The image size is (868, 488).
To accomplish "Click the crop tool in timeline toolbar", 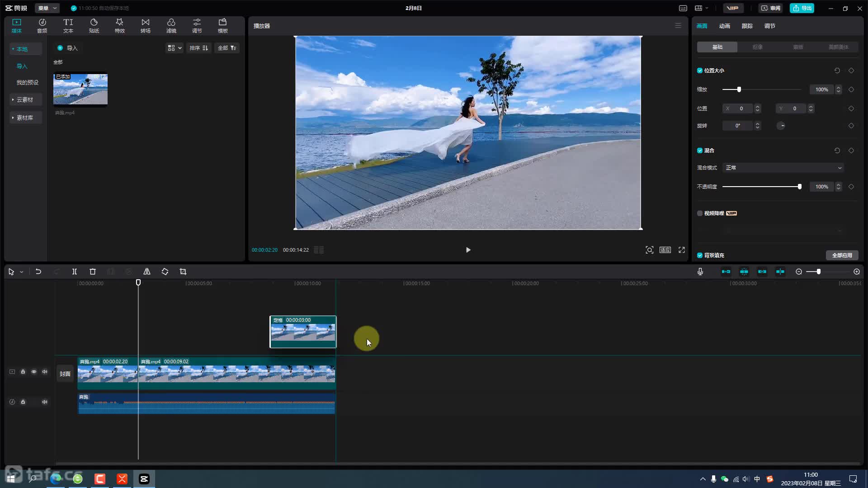I will (183, 272).
